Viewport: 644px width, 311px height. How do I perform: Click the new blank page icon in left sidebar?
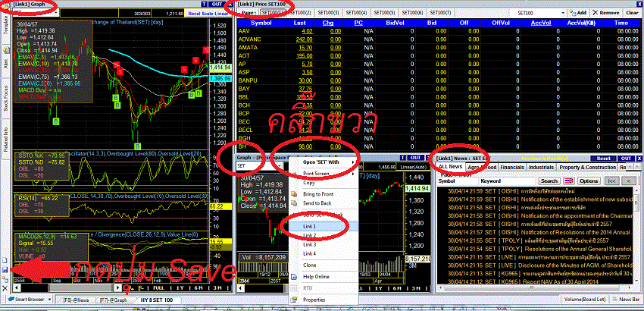pos(5,260)
